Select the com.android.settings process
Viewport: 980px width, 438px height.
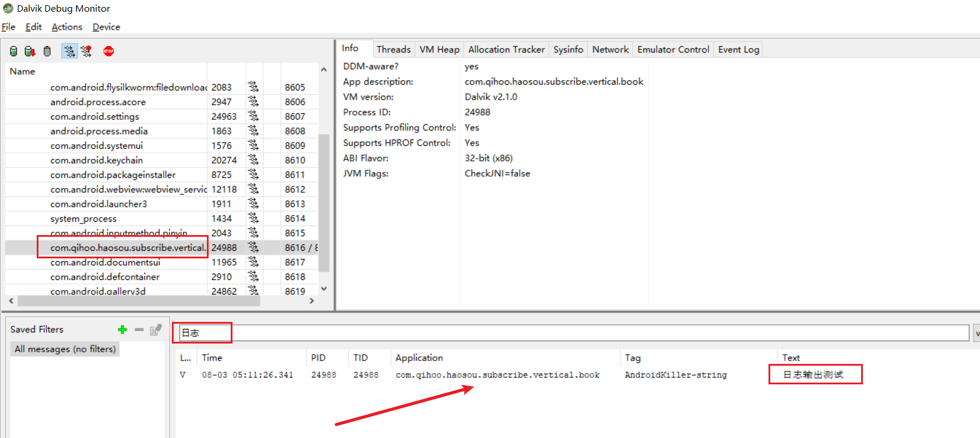(x=94, y=116)
